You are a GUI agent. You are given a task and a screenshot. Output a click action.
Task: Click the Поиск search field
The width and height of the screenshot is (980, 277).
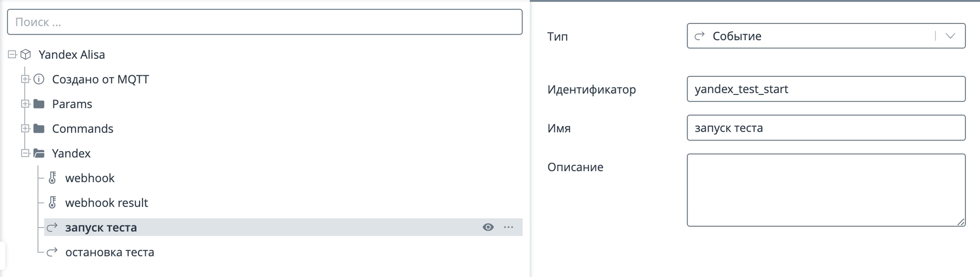coord(265,22)
